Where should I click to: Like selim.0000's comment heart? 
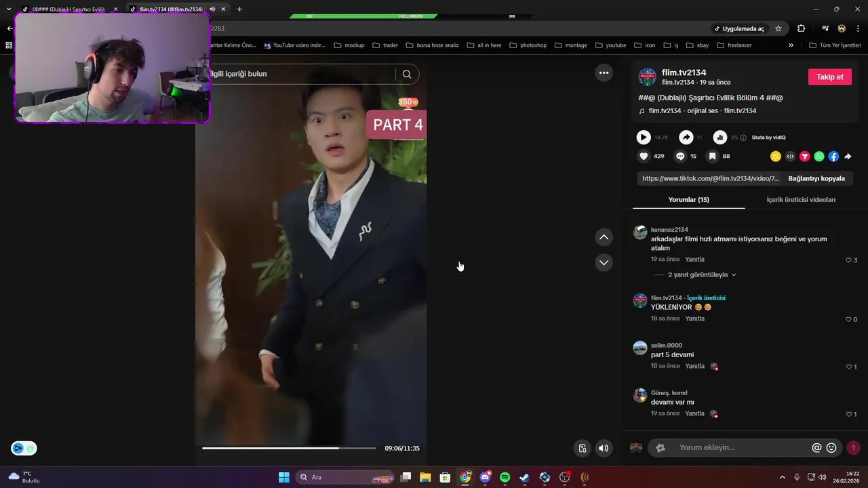pyautogui.click(x=850, y=367)
